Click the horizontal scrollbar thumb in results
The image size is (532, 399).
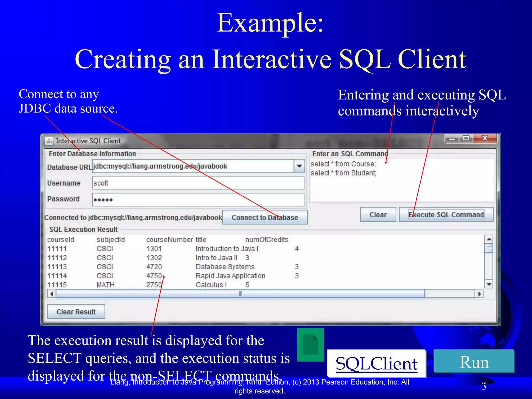pyautogui.click(x=240, y=294)
